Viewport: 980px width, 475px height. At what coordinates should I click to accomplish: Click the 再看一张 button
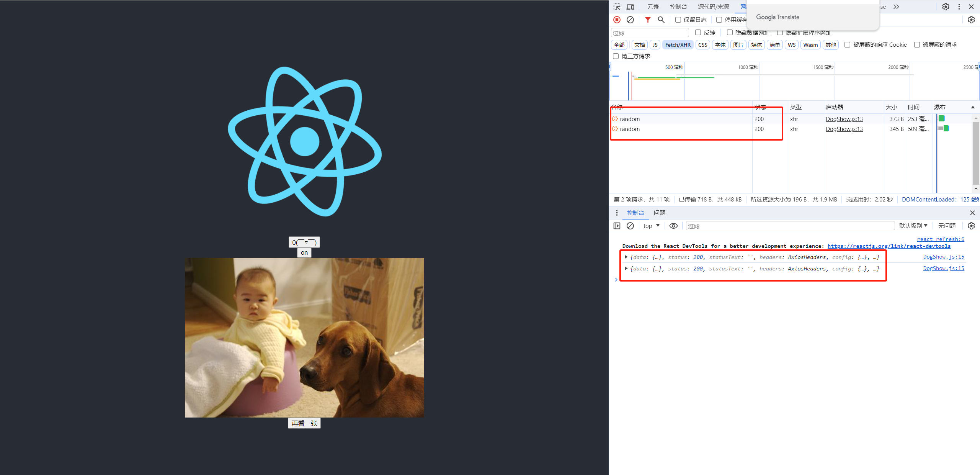[x=304, y=423]
